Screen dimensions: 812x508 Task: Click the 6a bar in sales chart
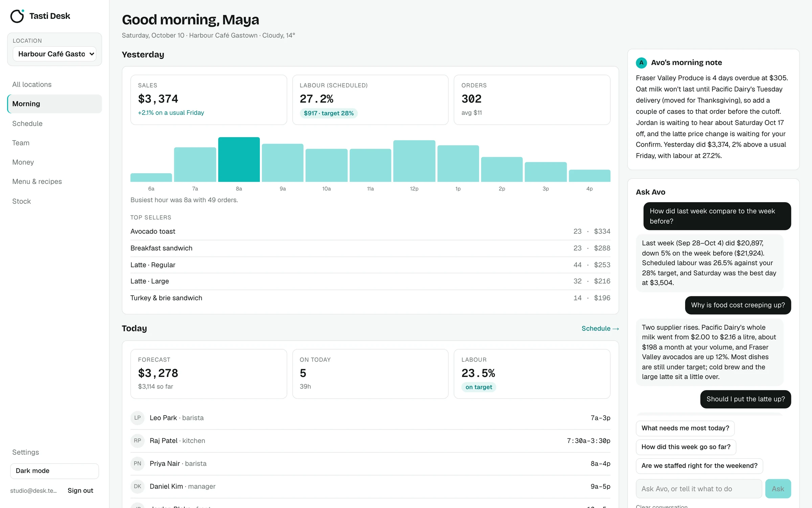(151, 177)
